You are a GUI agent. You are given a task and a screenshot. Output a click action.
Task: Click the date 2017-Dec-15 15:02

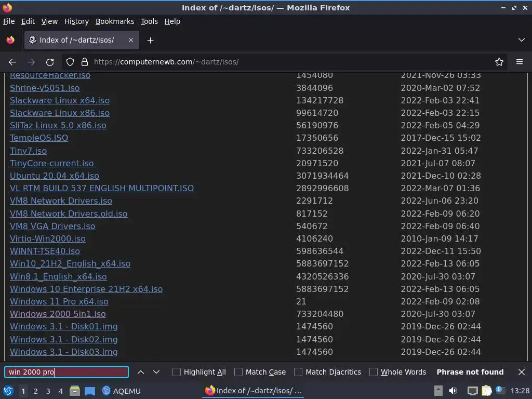click(x=441, y=138)
